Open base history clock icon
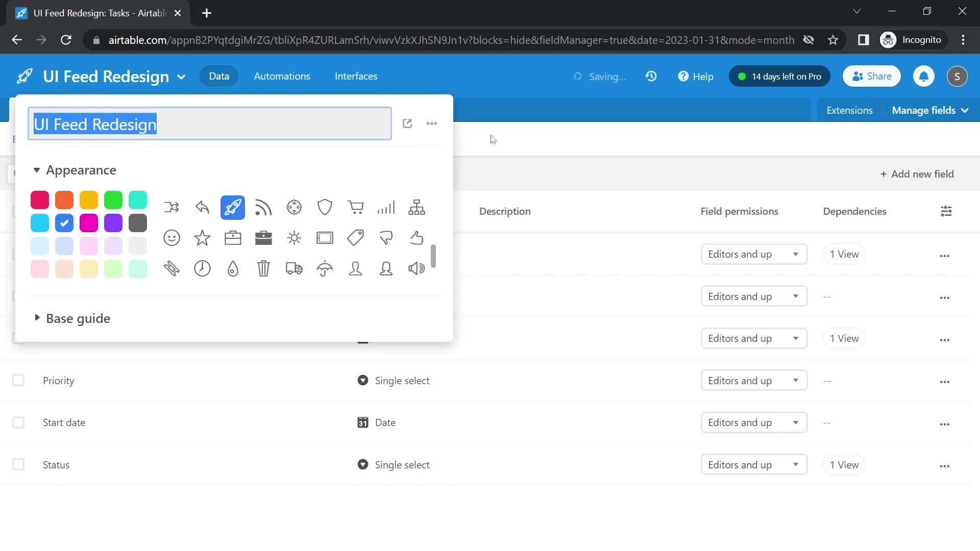980x551 pixels. (651, 77)
